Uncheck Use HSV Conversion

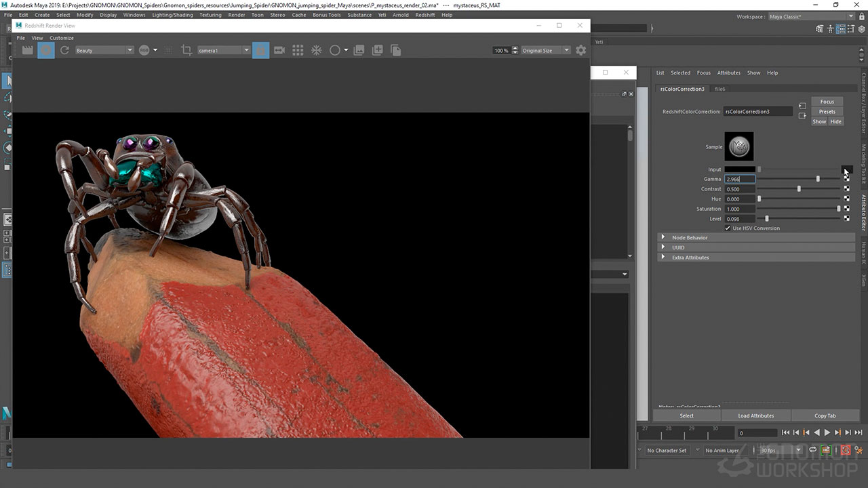click(728, 228)
